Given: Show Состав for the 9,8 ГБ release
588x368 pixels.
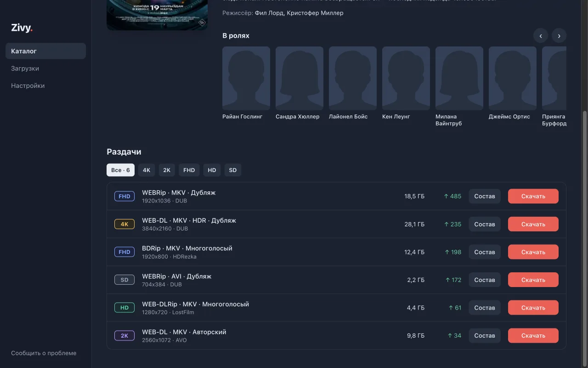Looking at the screenshot, I should (x=485, y=336).
